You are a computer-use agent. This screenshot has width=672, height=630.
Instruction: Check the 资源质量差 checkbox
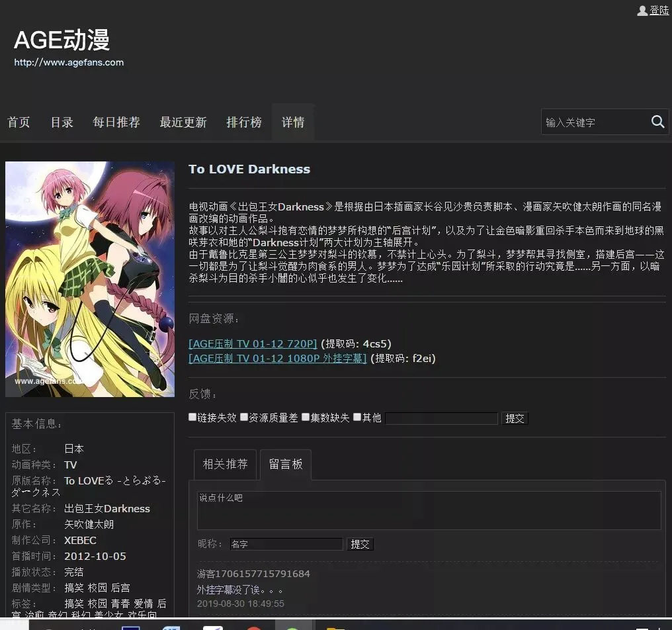(x=244, y=418)
